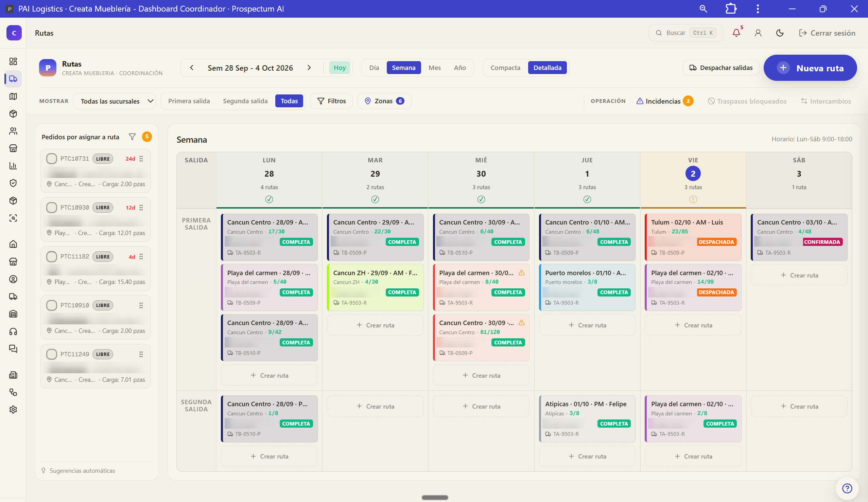Select the Segunda salida tab

coord(245,101)
